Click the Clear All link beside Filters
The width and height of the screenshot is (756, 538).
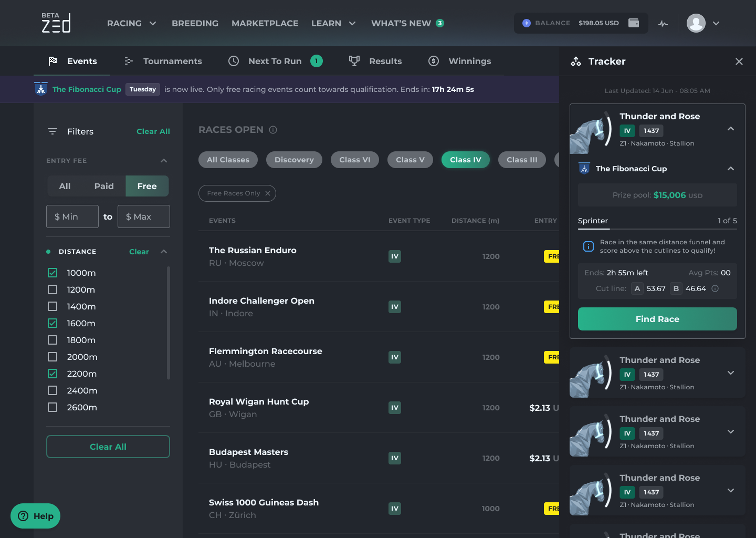point(153,131)
